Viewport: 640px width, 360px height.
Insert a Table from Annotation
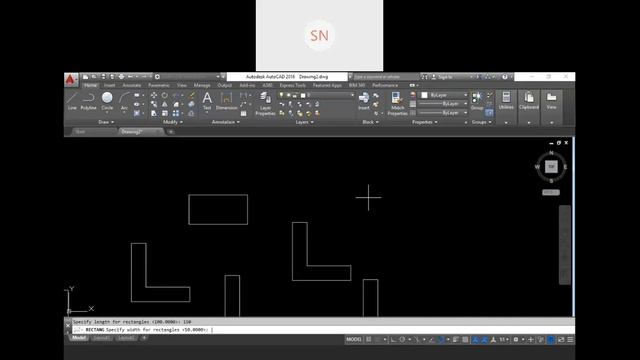[243, 113]
